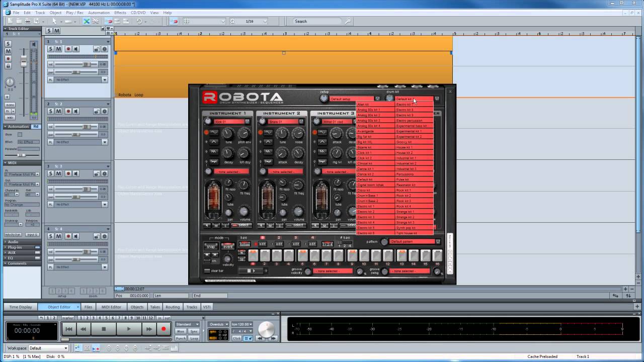Click the Robota 'snap' mode button
The width and height of the screenshot is (644, 362).
(211, 246)
